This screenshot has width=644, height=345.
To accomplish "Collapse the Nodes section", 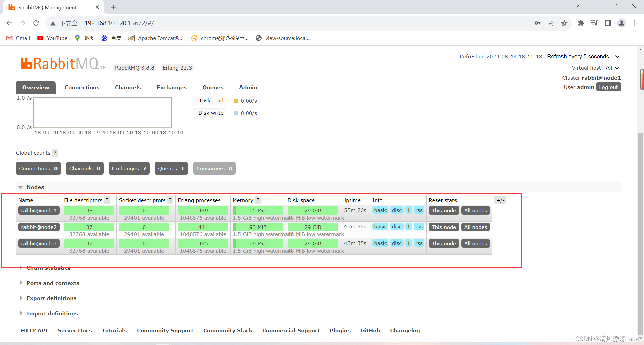I will click(35, 187).
